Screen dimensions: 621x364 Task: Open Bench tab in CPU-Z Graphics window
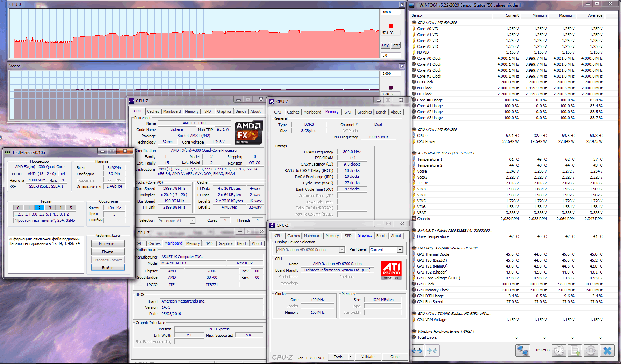[381, 236]
